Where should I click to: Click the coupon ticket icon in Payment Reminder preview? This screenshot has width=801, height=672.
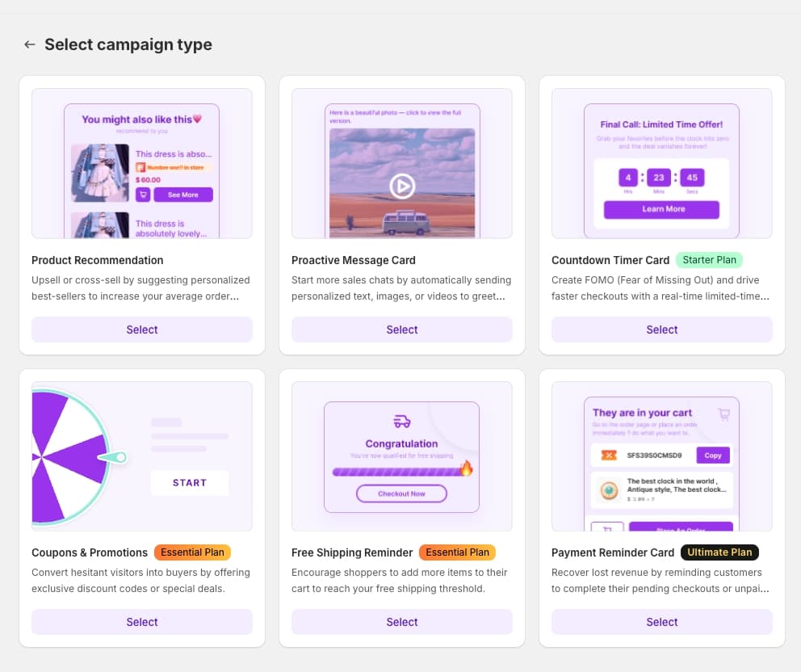(x=609, y=456)
